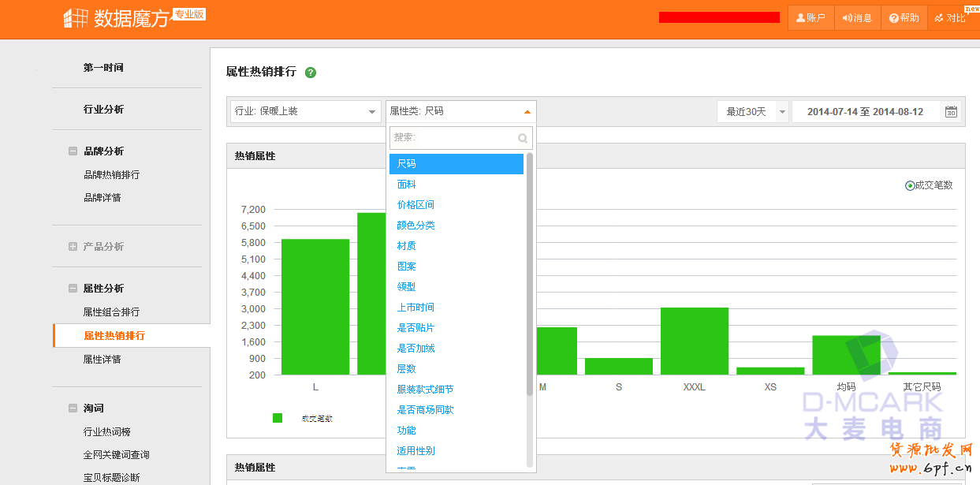Select the 成交笔数 radio button
Viewport: 980px width, 485px height.
tap(910, 185)
